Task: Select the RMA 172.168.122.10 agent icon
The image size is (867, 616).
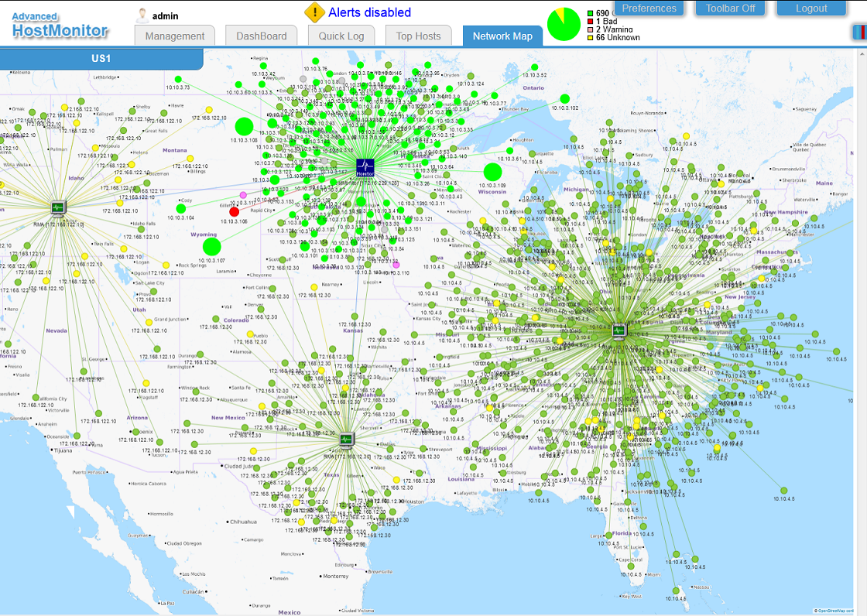Action: (x=58, y=208)
